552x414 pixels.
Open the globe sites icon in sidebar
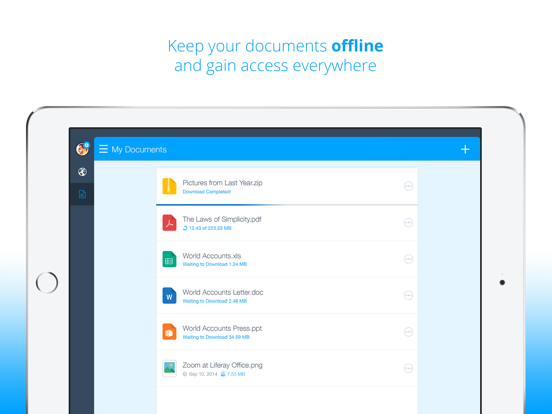[x=82, y=172]
